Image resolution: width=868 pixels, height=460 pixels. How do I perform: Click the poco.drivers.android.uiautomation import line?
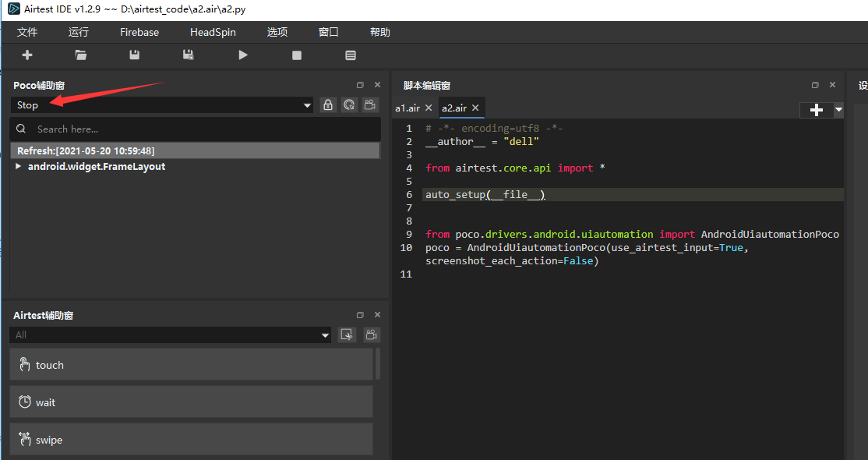coord(632,235)
